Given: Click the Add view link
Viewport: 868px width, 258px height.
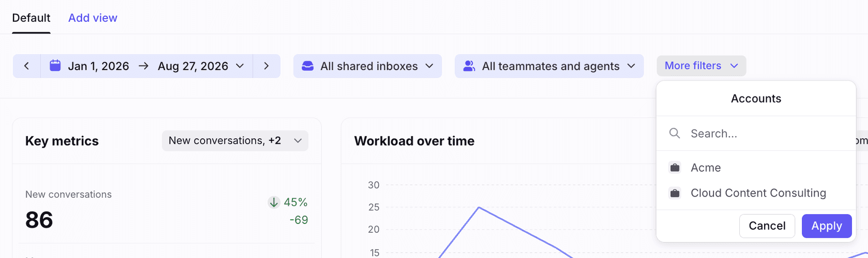Looking at the screenshot, I should (x=93, y=18).
